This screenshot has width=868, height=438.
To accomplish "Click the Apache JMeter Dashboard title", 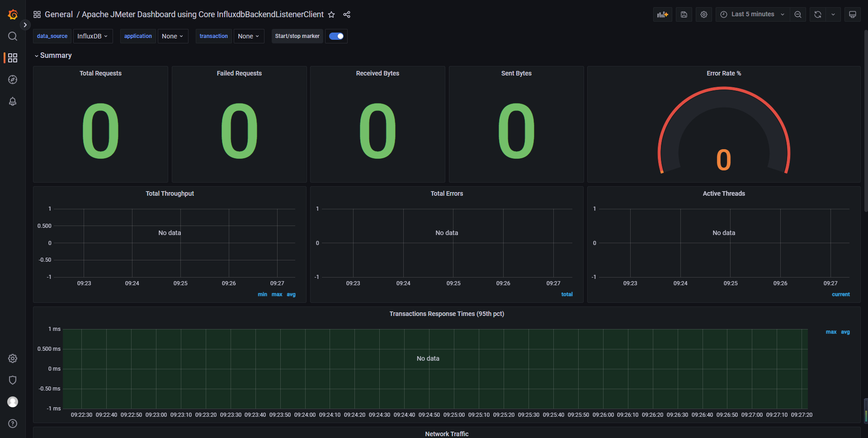I will click(x=203, y=14).
